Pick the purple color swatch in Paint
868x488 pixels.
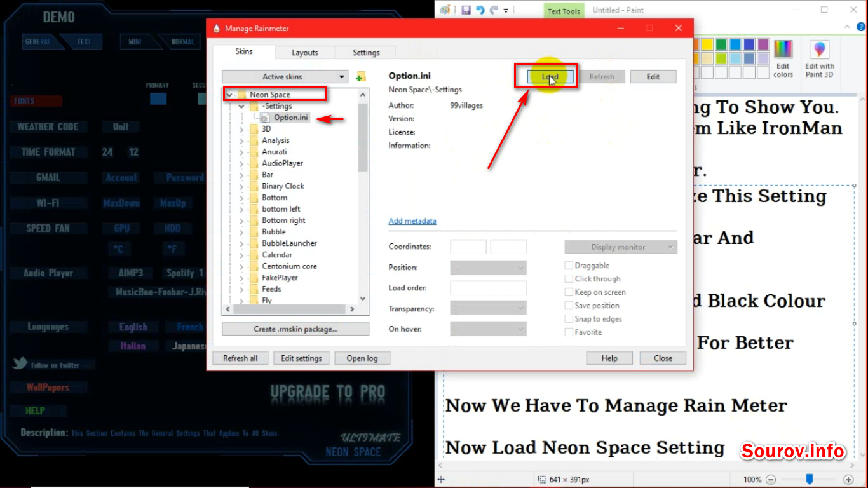pos(763,44)
